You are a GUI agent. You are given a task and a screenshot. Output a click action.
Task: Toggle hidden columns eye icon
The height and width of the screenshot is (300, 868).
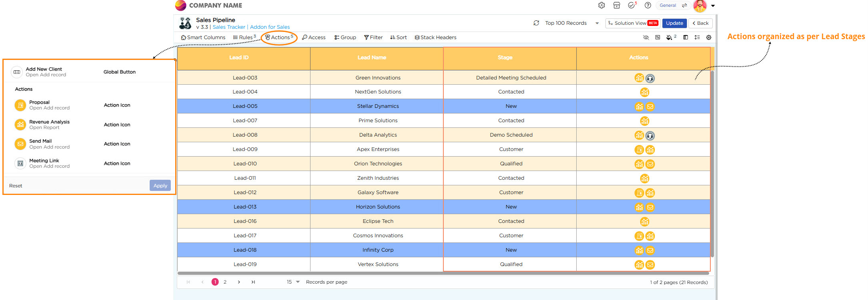[x=646, y=38]
